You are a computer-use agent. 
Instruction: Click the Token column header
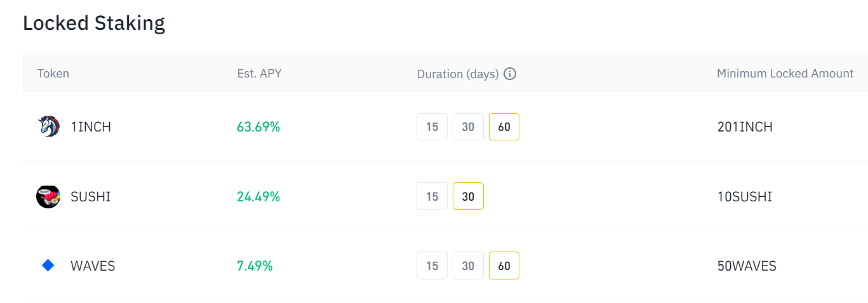point(53,74)
